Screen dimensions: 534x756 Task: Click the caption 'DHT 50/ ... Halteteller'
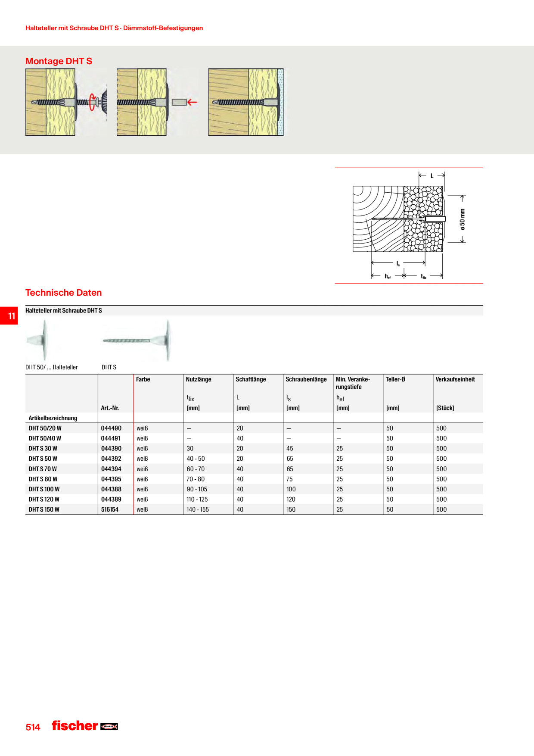point(52,367)
